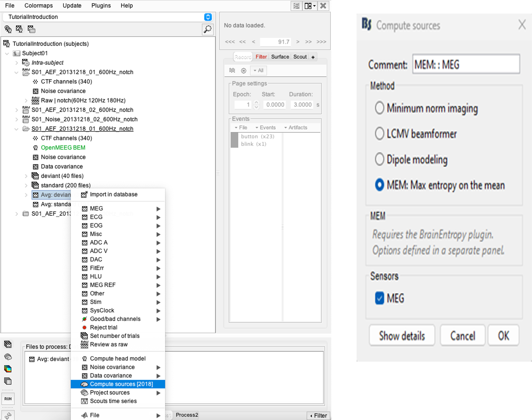Select Minimum norm imaging method
Screen dimensions: 532x420
[x=379, y=108]
